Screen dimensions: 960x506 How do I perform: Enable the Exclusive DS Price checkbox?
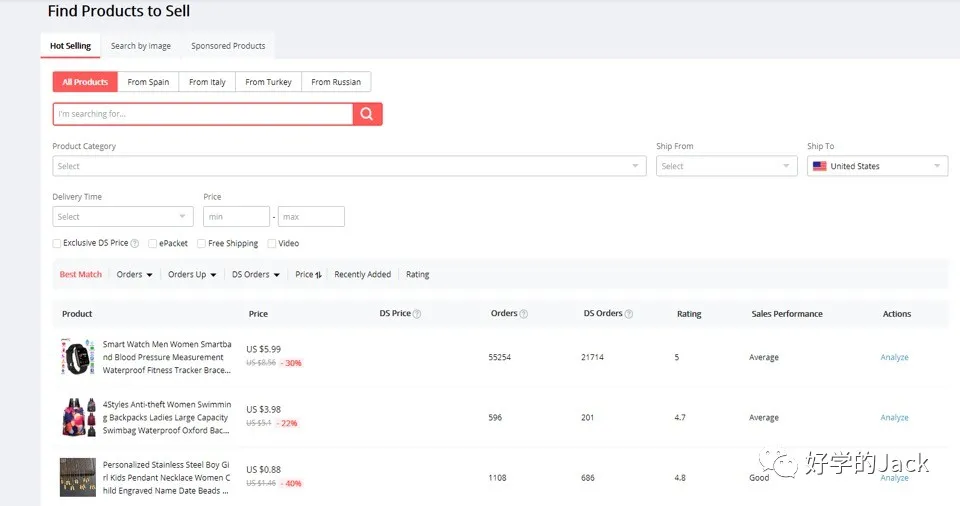[57, 243]
